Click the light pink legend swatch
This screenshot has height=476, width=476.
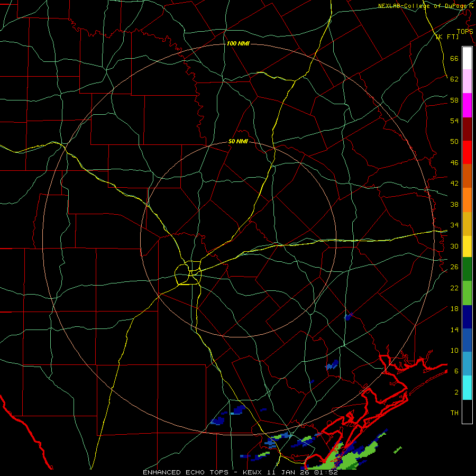467,81
